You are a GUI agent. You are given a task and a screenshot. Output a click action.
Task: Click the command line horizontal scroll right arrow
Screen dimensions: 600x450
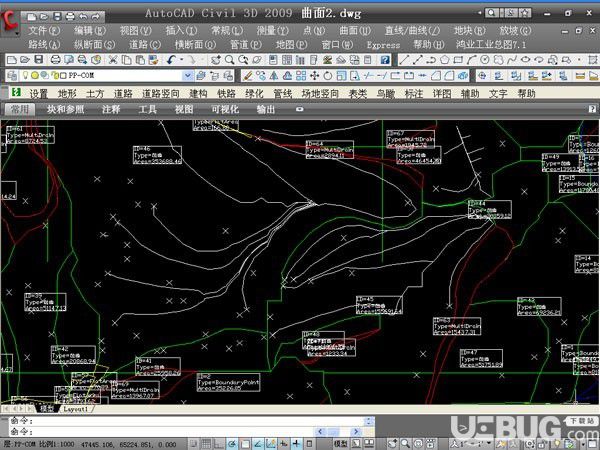(x=356, y=432)
